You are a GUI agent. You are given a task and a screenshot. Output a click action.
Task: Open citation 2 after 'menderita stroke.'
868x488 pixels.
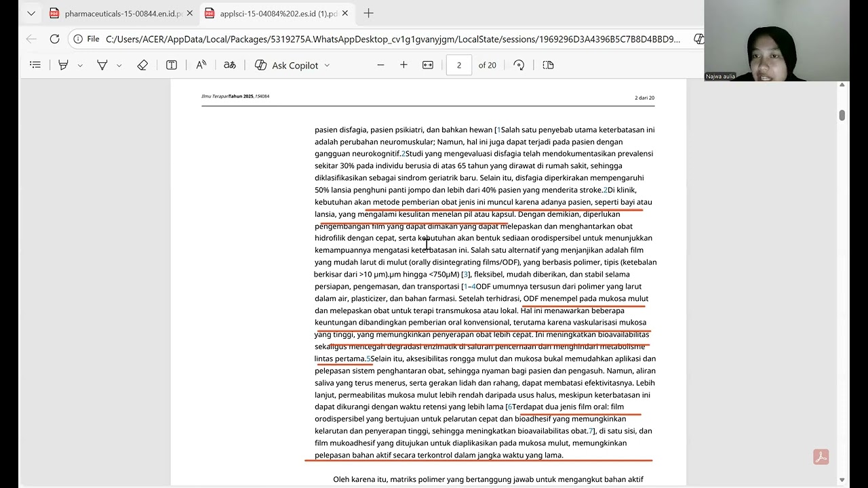[606, 190]
